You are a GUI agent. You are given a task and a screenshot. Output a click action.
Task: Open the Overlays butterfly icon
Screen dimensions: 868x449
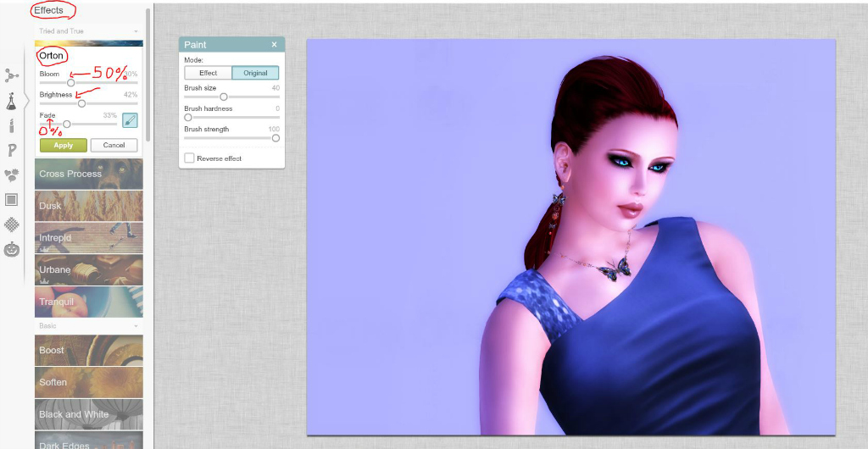click(12, 175)
